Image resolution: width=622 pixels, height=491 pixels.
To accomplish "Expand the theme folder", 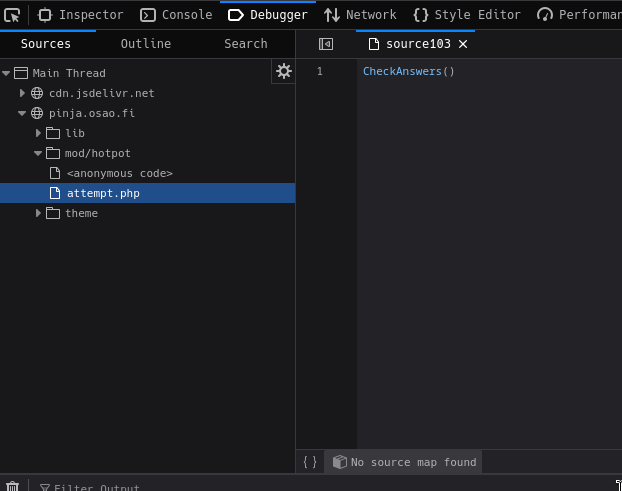I will coord(39,213).
